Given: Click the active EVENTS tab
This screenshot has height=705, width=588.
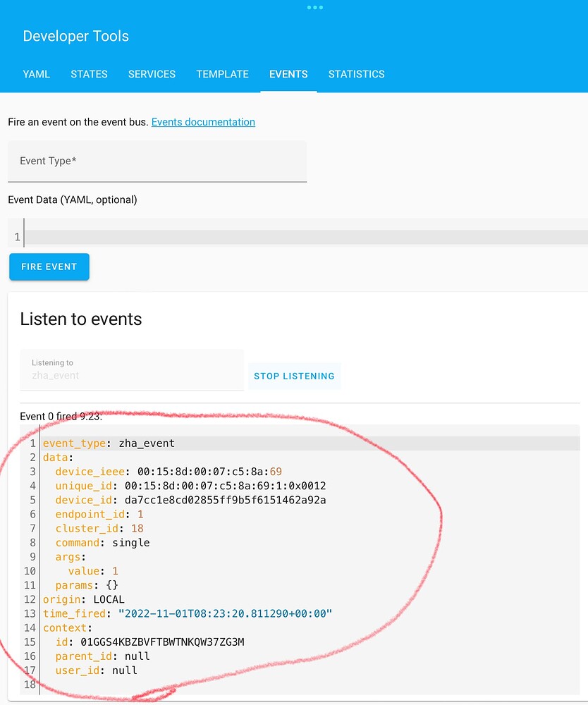Looking at the screenshot, I should point(288,74).
